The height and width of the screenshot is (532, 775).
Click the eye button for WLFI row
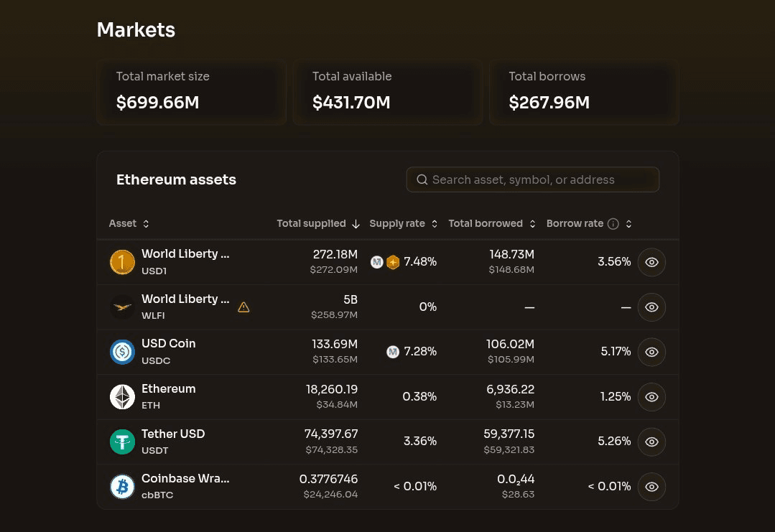click(x=651, y=307)
